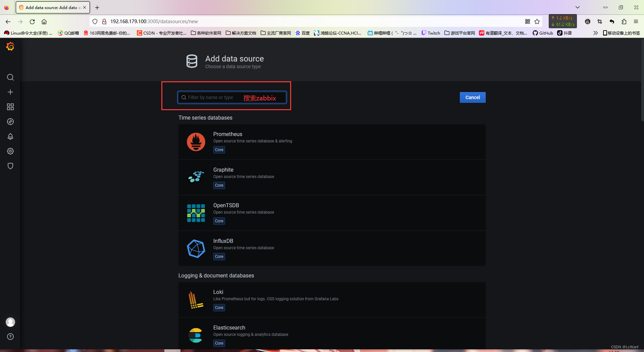The width and height of the screenshot is (644, 352).
Task: Open the QQ邮箱 bookmark
Action: [x=68, y=33]
